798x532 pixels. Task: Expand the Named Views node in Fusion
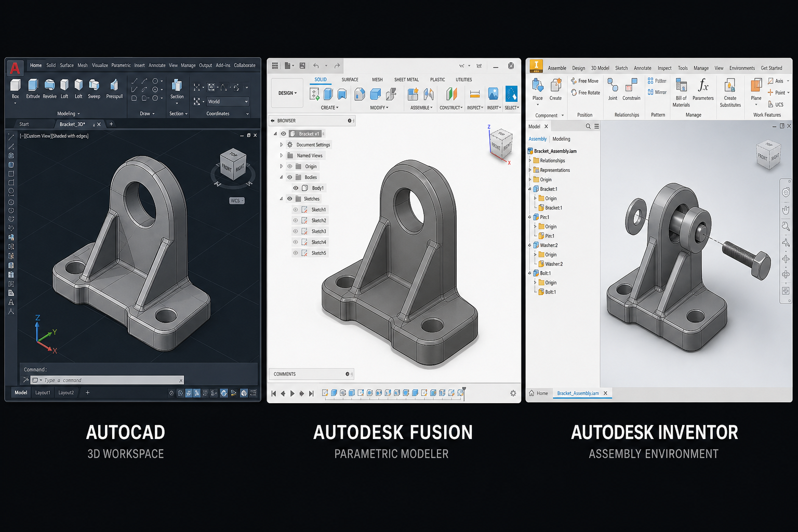[282, 155]
